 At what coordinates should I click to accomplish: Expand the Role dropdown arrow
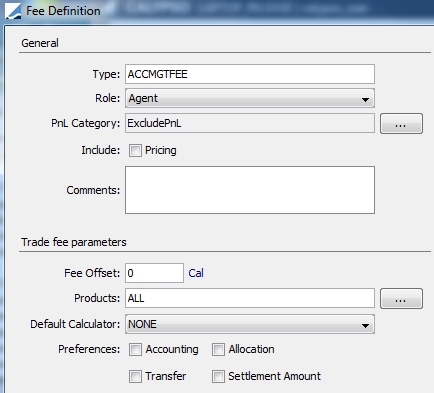click(x=365, y=99)
